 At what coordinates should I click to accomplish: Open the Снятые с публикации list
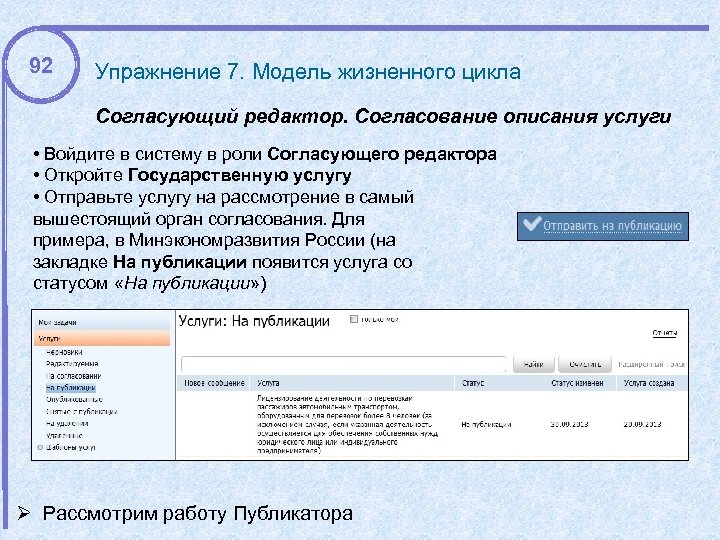pyautogui.click(x=81, y=411)
